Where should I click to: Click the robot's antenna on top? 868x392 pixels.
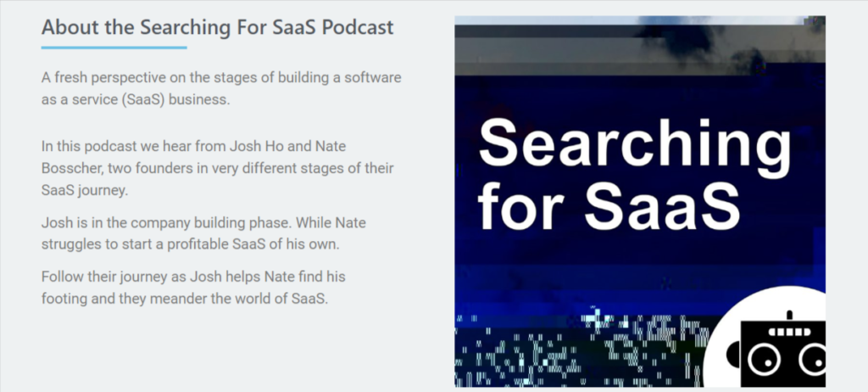788,316
